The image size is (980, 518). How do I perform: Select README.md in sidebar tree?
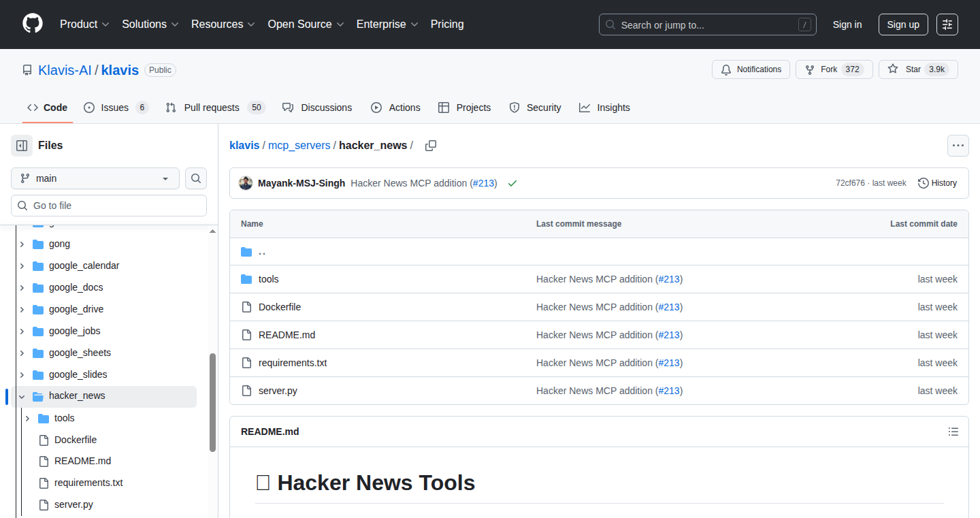tap(82, 461)
